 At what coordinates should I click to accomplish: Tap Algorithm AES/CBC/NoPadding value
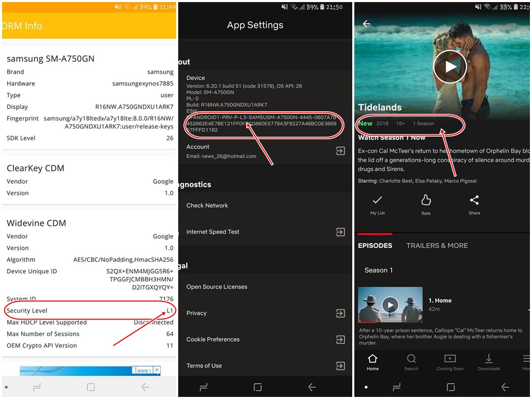[x=123, y=260]
